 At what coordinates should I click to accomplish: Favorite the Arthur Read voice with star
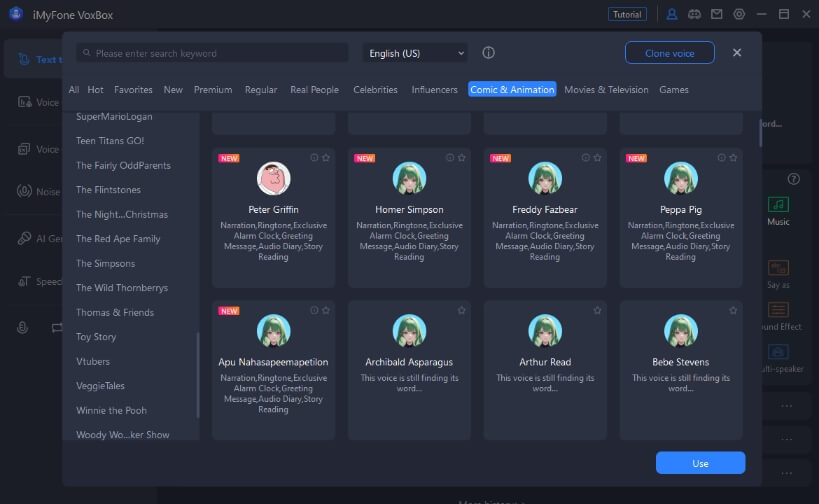(598, 310)
